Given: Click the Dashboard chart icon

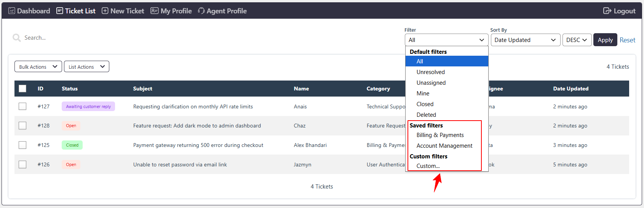Looking at the screenshot, I should [12, 11].
